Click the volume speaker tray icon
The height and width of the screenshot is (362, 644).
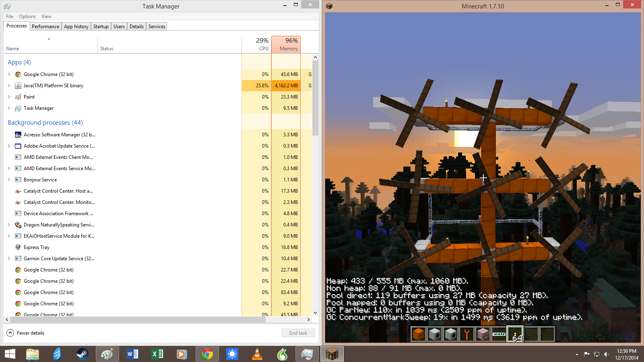click(x=606, y=354)
